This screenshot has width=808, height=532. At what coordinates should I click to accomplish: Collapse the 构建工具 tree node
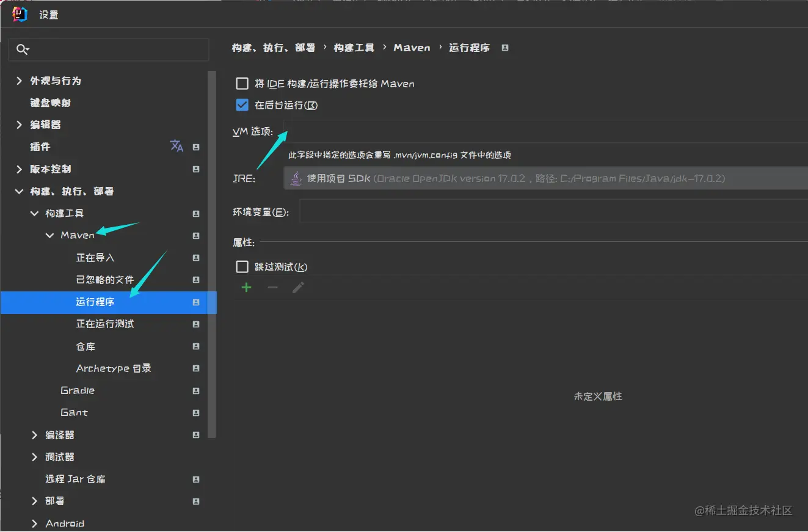click(35, 214)
